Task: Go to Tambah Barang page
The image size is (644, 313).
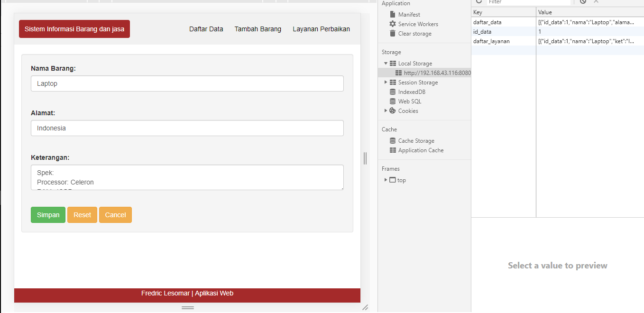Action: click(258, 29)
